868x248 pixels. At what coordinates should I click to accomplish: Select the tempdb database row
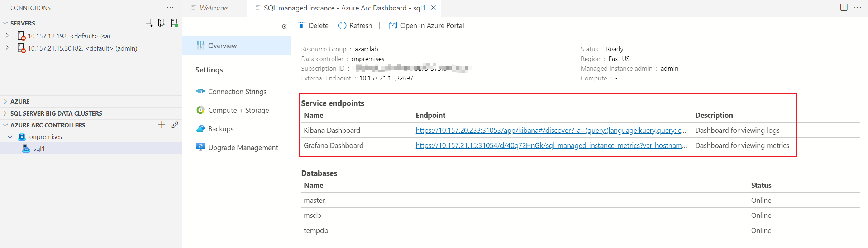coord(580,230)
